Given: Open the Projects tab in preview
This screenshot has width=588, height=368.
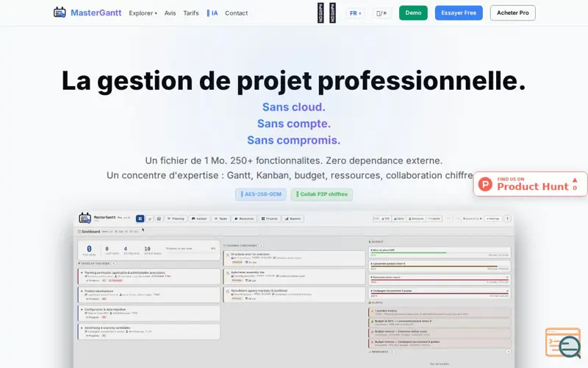Looking at the screenshot, I should point(269,219).
